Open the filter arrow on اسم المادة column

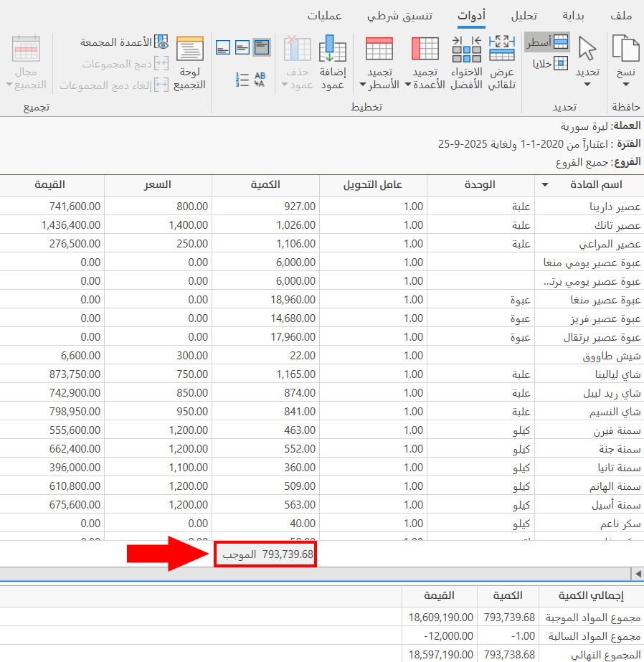[x=546, y=184]
